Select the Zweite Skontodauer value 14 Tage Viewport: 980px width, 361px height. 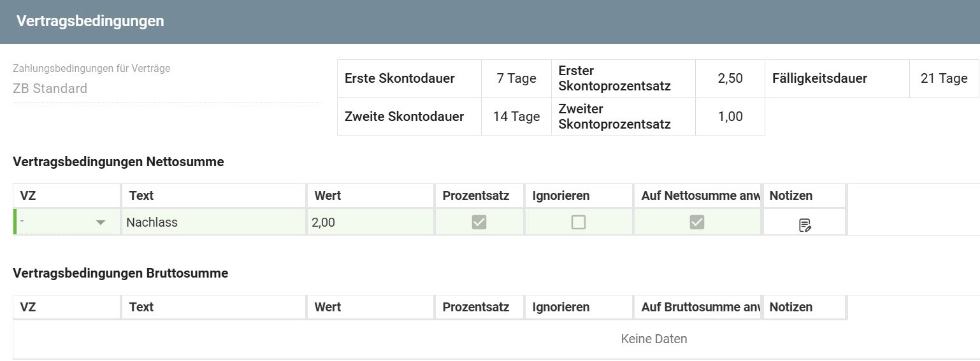(x=516, y=117)
